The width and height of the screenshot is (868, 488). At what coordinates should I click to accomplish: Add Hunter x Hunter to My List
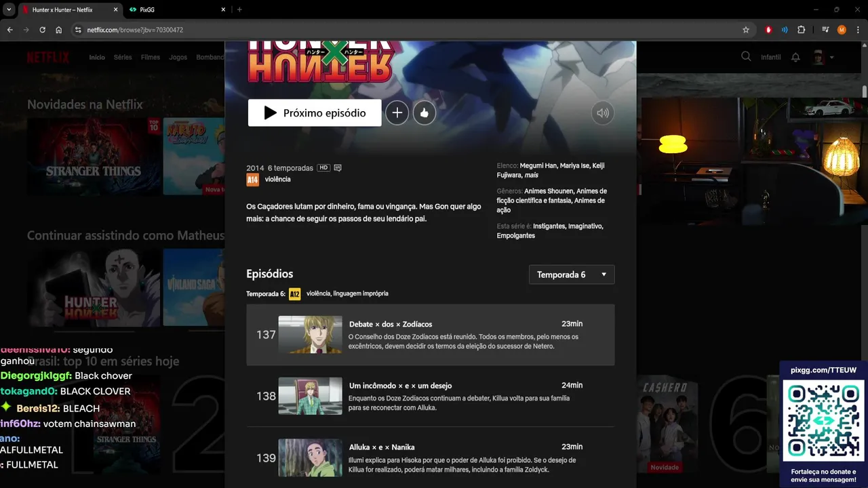pyautogui.click(x=397, y=113)
